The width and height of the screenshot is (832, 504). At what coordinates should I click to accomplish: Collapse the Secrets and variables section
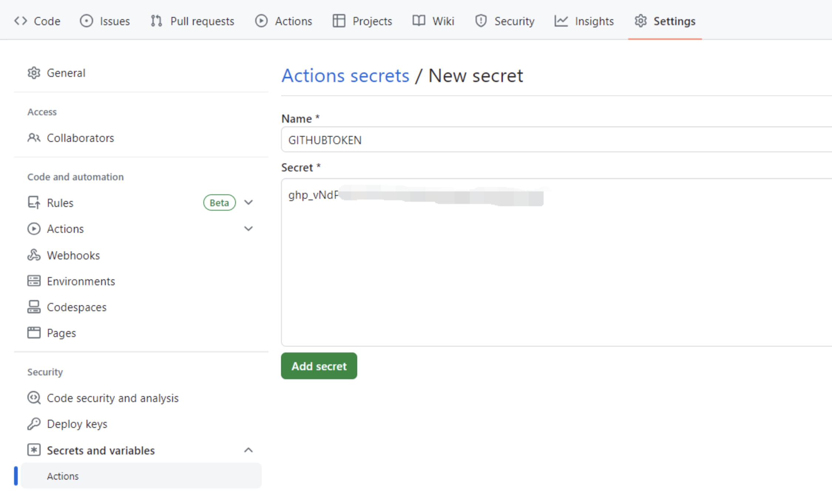tap(248, 450)
